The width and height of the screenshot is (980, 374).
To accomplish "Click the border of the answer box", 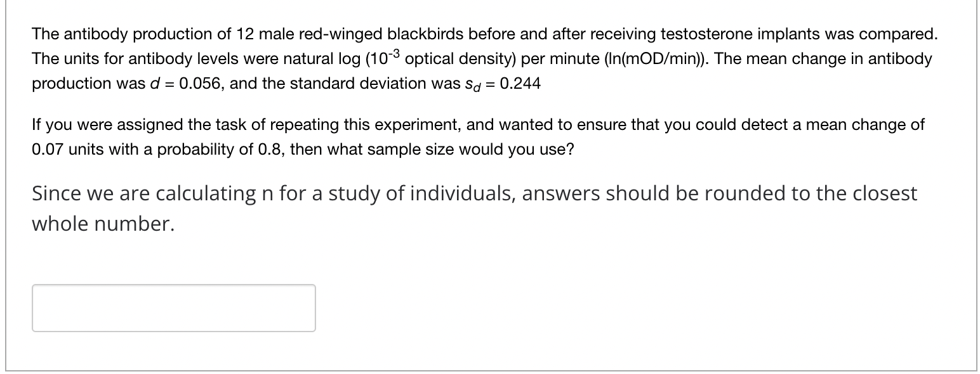I will click(173, 285).
